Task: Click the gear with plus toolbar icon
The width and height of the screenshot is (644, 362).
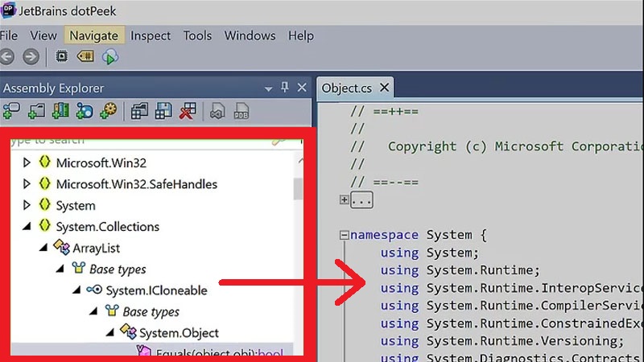Action: (x=109, y=111)
